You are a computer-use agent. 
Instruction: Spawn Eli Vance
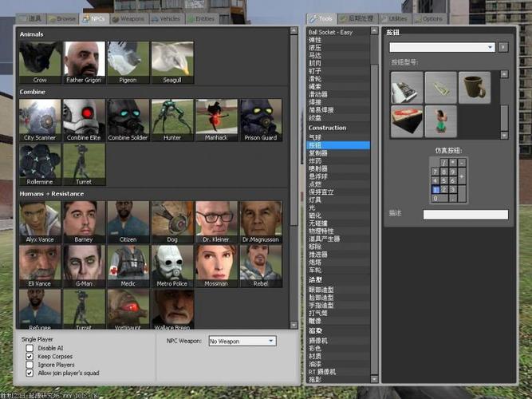(x=40, y=267)
